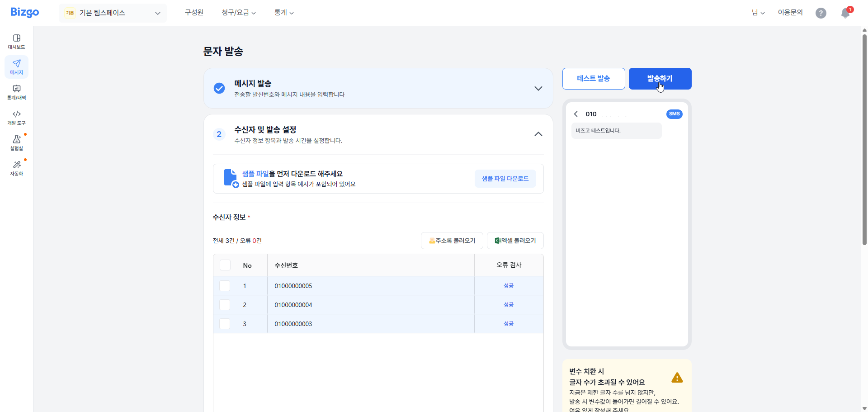
Task: Open the 개발 도구 sidebar section
Action: 16,118
